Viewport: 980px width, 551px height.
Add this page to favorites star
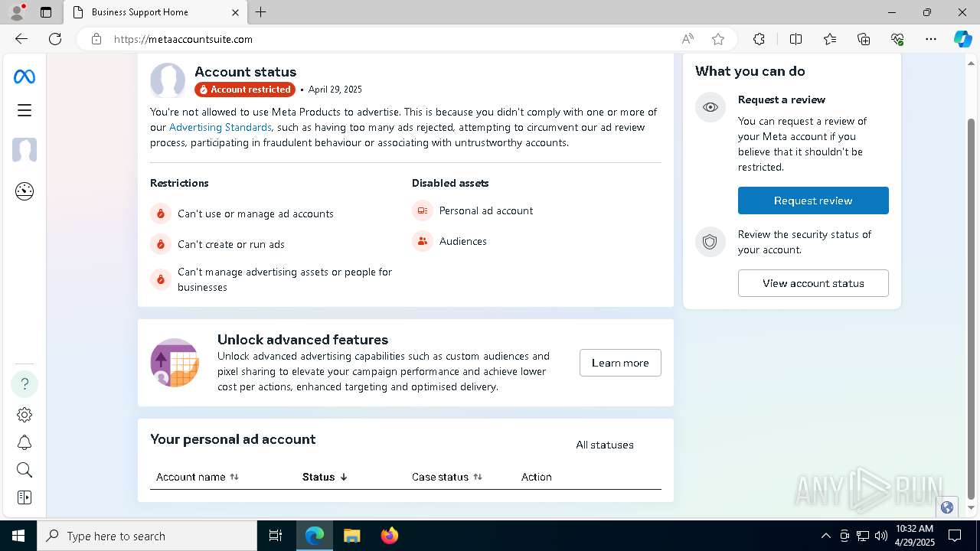pyautogui.click(x=718, y=39)
